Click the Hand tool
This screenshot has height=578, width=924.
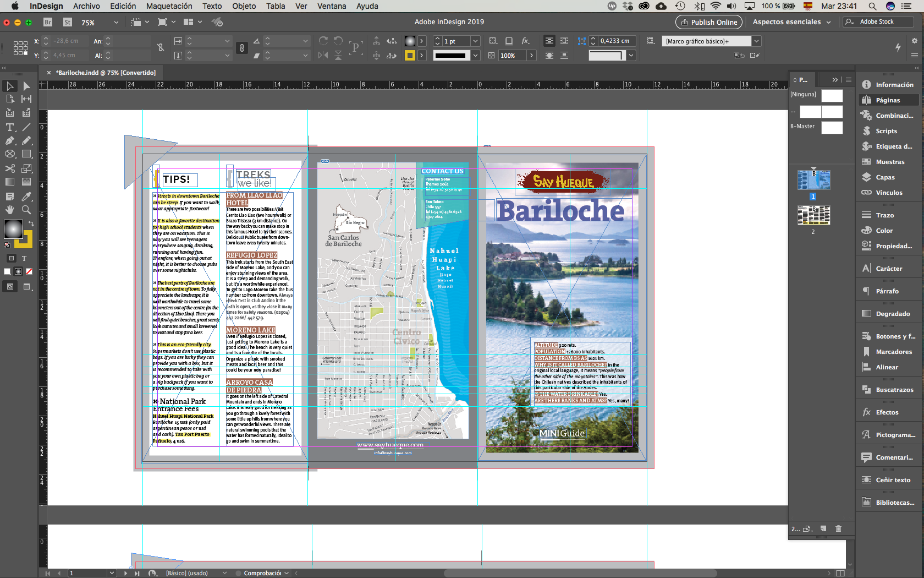click(10, 210)
